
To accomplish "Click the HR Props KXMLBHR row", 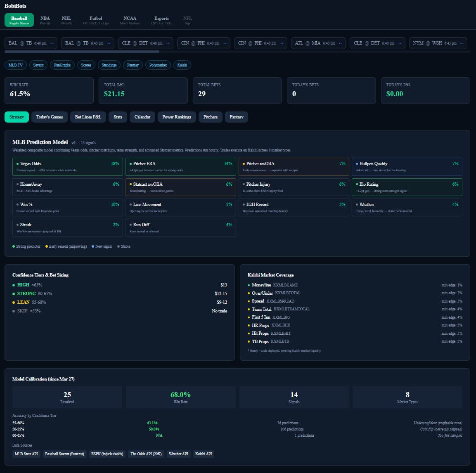I will [355, 325].
